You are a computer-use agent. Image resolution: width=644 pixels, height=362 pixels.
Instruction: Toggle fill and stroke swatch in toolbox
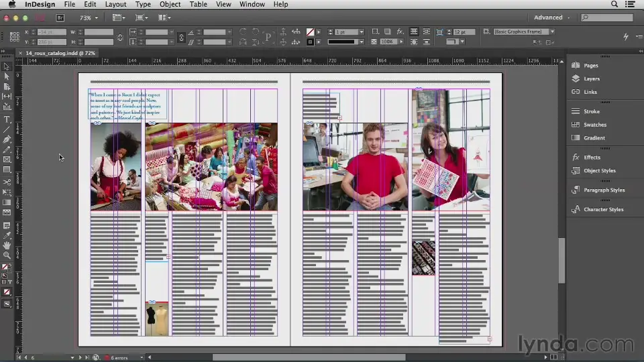point(6,267)
